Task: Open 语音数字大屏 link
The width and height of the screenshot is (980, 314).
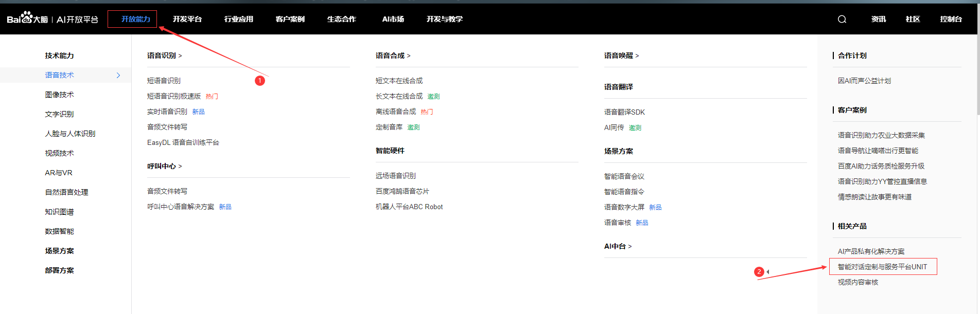Action: tap(624, 207)
